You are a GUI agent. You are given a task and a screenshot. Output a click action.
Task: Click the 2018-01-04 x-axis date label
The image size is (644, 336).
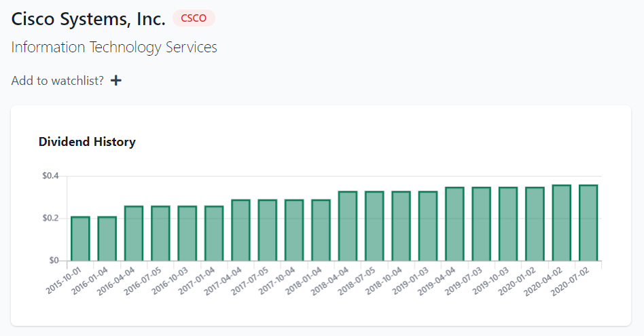[304, 280]
